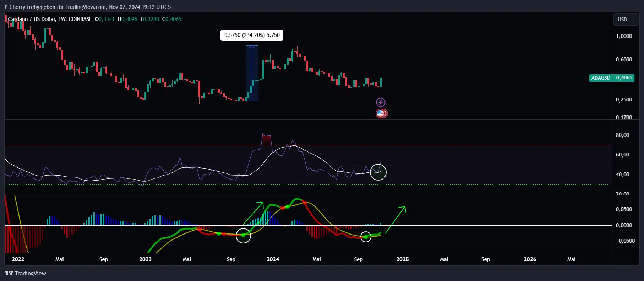Click the 2025 label on time axis
Screen dimensions: 644x281
point(403,259)
